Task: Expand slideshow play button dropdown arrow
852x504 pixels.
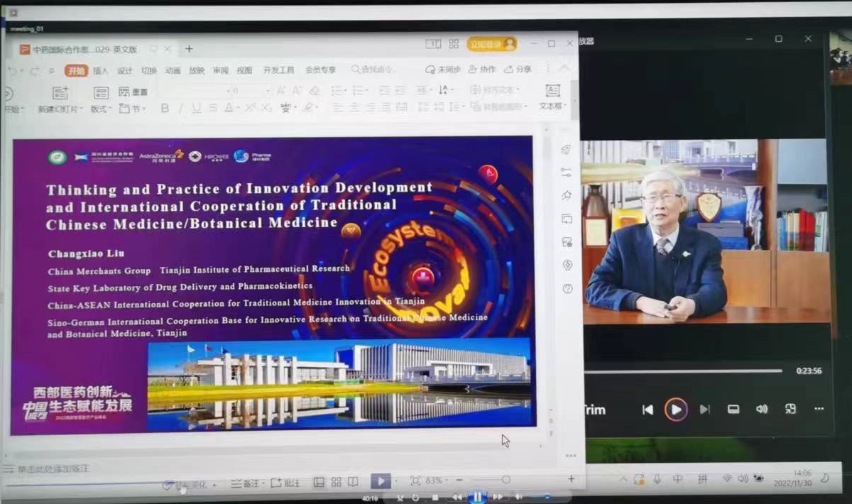Action: (x=395, y=482)
